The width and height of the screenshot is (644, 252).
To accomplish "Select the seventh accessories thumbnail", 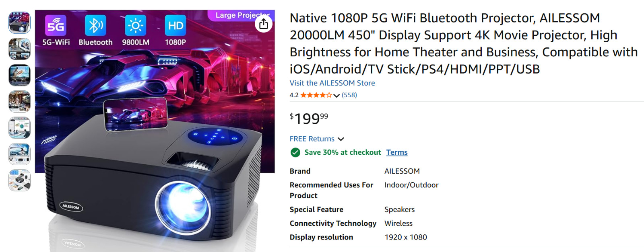I will 19,180.
